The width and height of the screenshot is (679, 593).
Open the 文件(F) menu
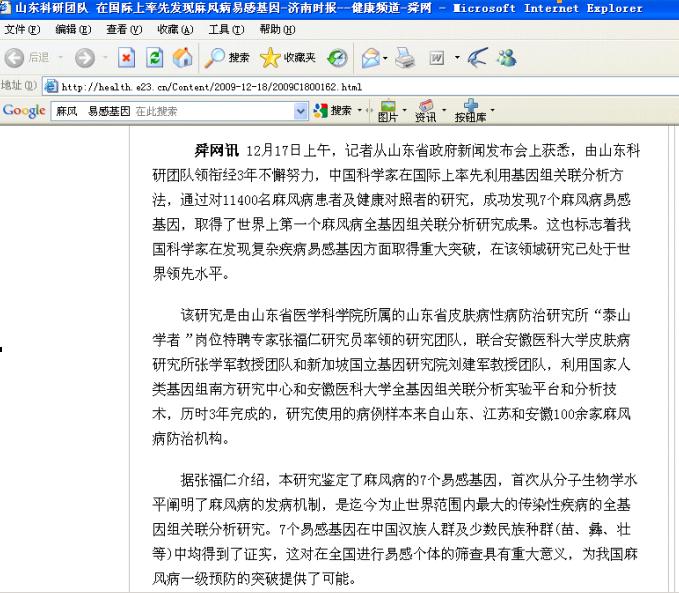[x=22, y=29]
